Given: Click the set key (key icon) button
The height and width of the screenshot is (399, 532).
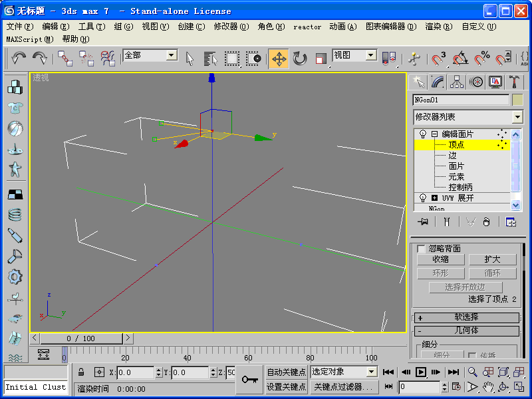Looking at the screenshot, I should (249, 379).
